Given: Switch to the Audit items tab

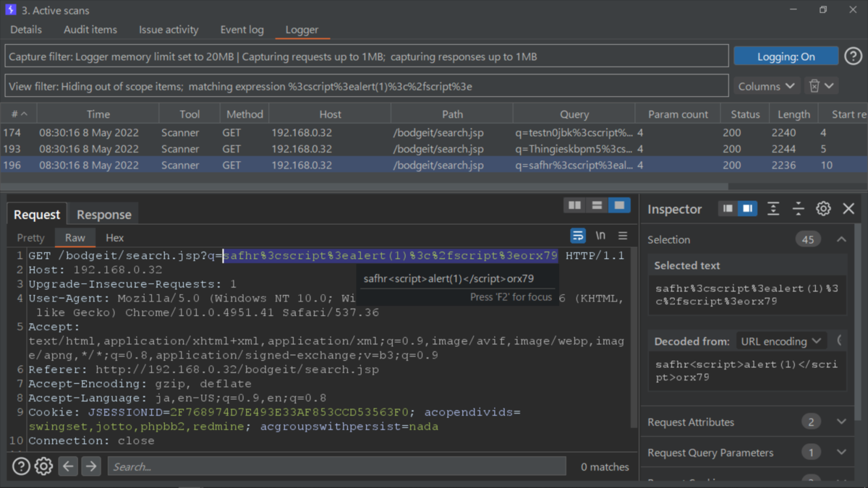Looking at the screenshot, I should (x=90, y=30).
